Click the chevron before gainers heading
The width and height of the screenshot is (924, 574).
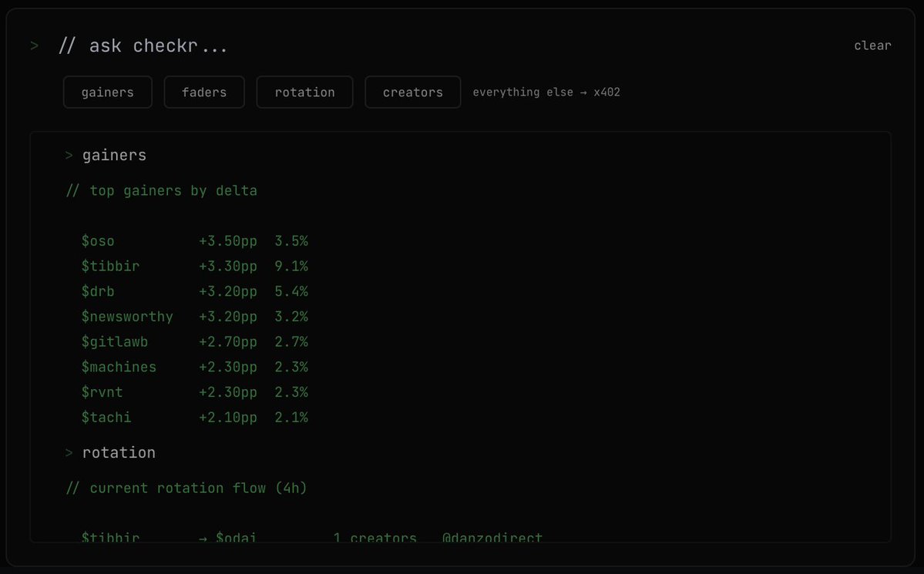click(69, 156)
